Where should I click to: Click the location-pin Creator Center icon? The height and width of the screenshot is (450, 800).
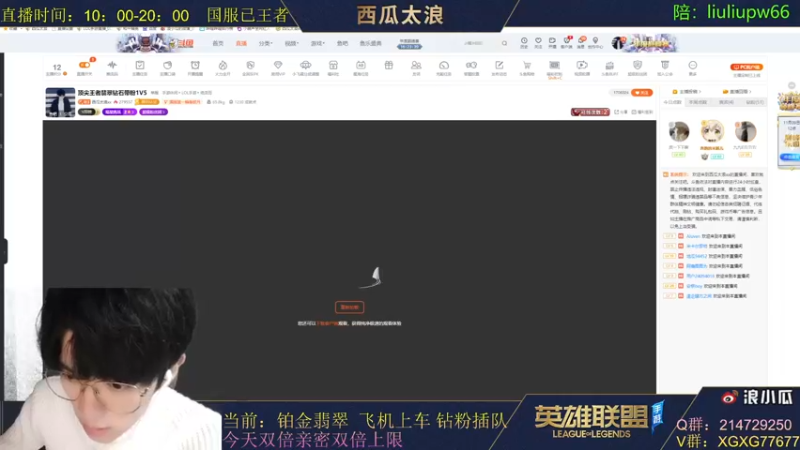pyautogui.click(x=595, y=41)
